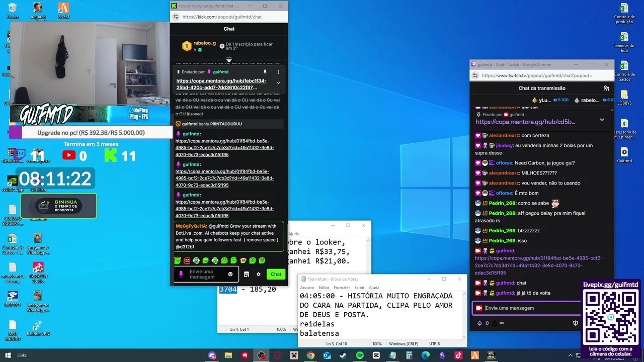Image resolution: width=644 pixels, height=362 pixels.
Task: Click username Pedrin_268 saying 'como se sabe'
Action: (503, 203)
